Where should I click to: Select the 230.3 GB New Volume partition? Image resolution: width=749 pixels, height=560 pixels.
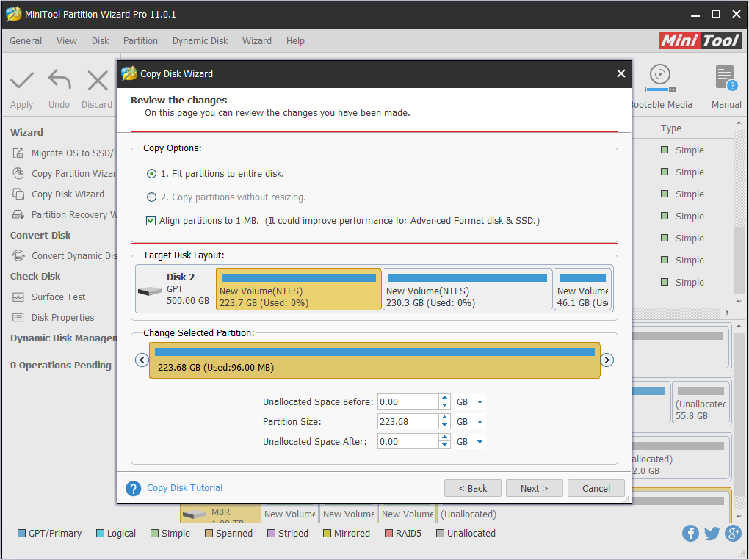pyautogui.click(x=468, y=289)
